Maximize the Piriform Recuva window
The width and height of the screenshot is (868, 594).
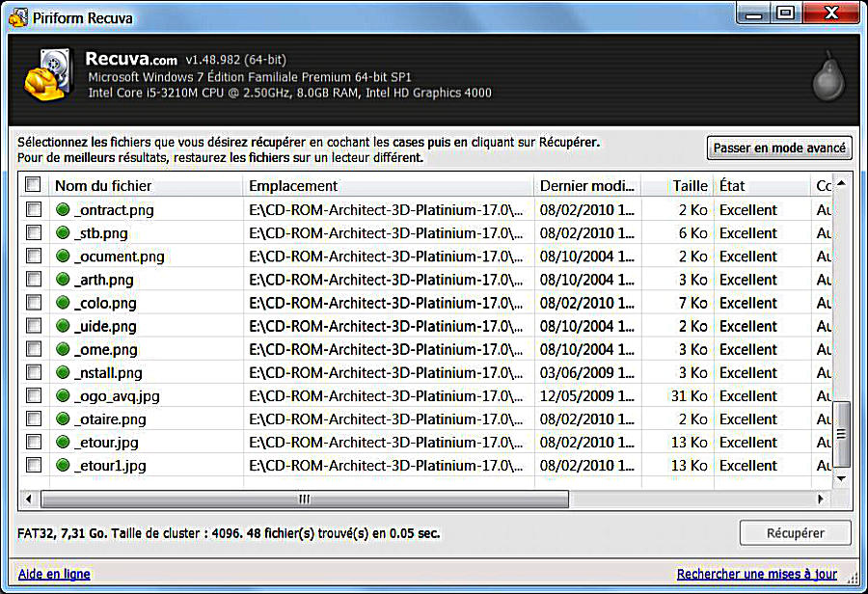coord(785,13)
